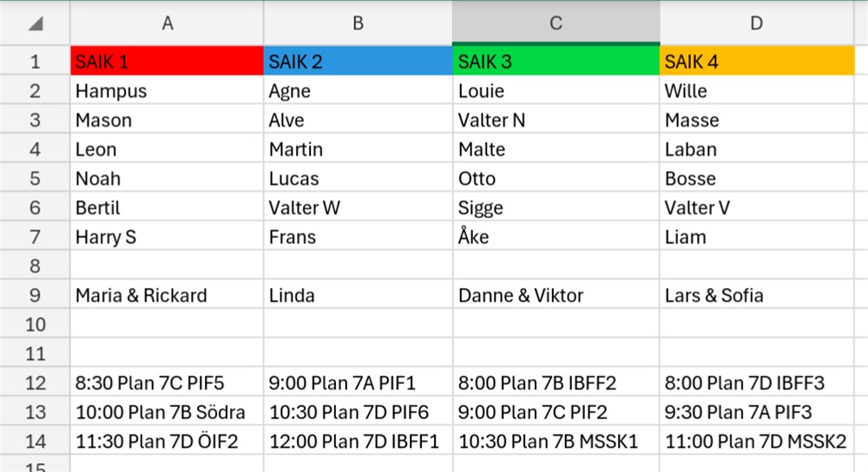Click the 11:00 Plan 7D MSSK2 cell
The width and height of the screenshot is (868, 472).
(x=757, y=441)
